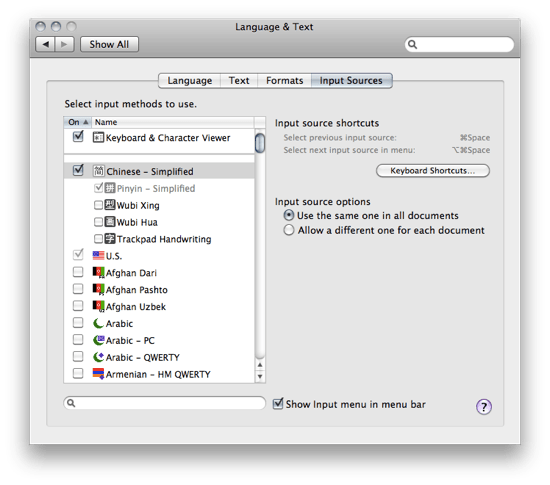Viewport: 550px width, 485px height.
Task: Click the Keyboard & Character Viewer icon
Action: click(98, 137)
